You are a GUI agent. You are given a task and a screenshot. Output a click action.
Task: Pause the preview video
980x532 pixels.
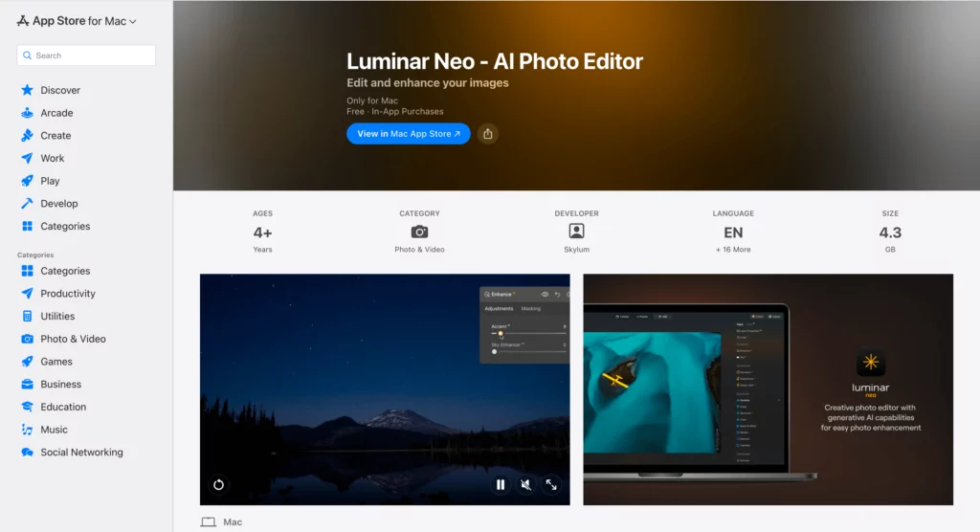coord(501,484)
